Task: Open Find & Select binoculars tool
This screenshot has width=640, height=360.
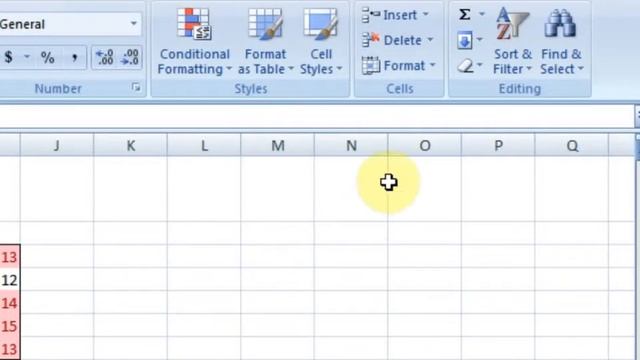Action: coord(561,42)
